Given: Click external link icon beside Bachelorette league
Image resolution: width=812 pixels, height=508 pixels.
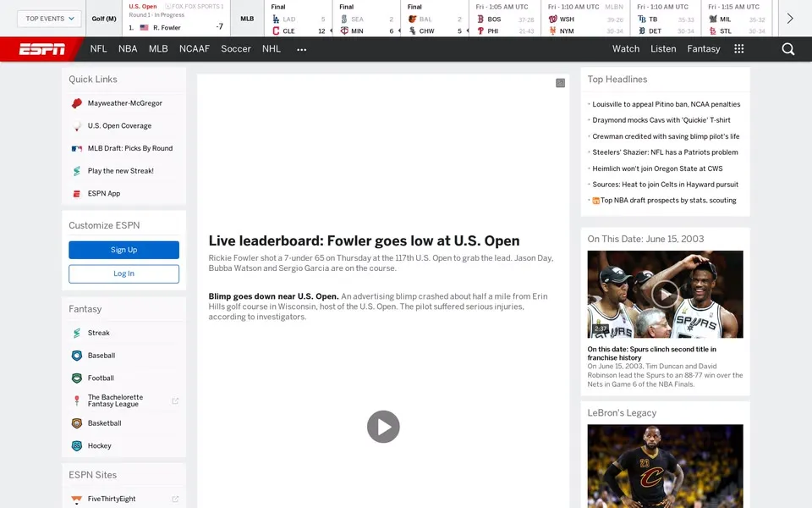Looking at the screenshot, I should click(175, 400).
